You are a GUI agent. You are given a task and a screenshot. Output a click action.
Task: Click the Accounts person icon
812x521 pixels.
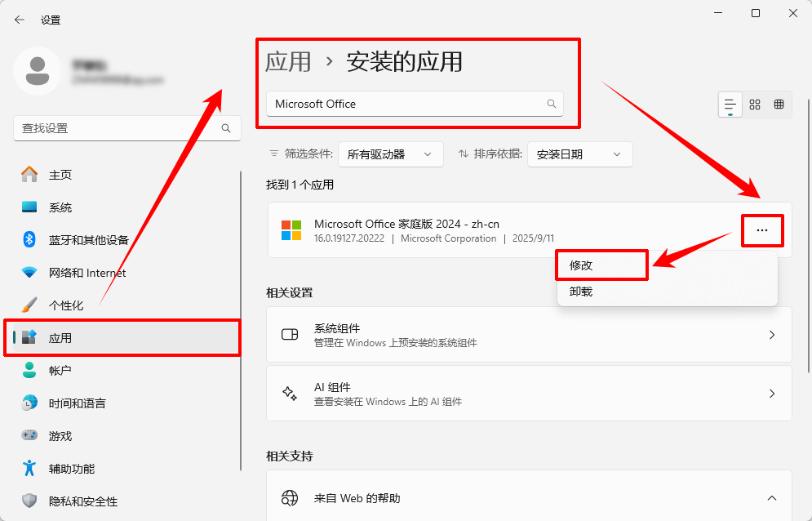click(x=29, y=370)
